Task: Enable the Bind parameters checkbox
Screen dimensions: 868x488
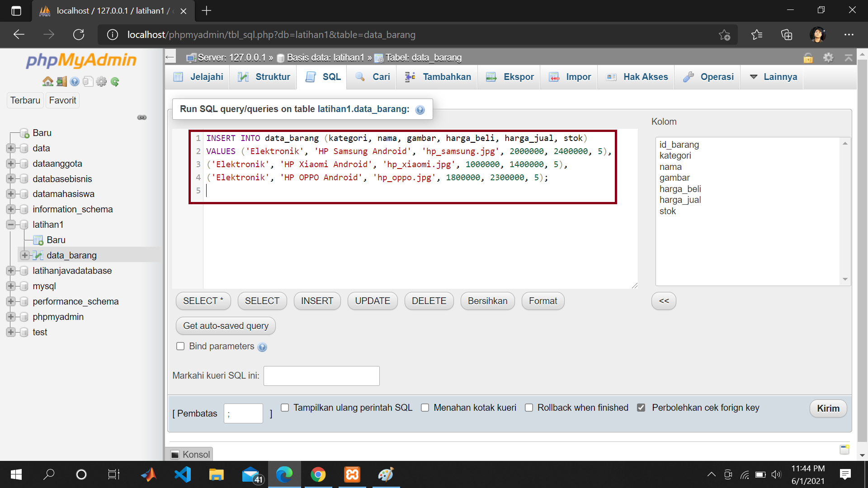Action: (180, 346)
